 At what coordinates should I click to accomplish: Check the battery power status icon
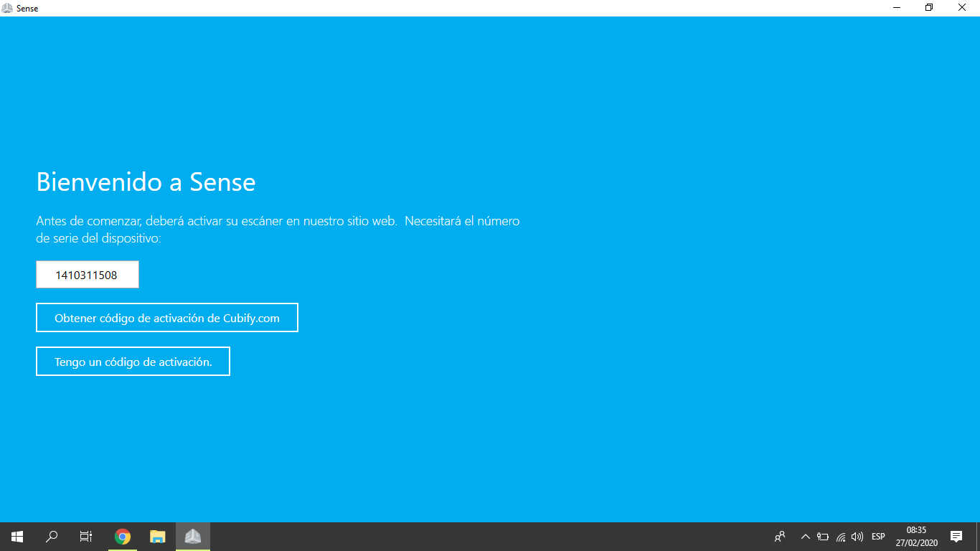pyautogui.click(x=823, y=537)
